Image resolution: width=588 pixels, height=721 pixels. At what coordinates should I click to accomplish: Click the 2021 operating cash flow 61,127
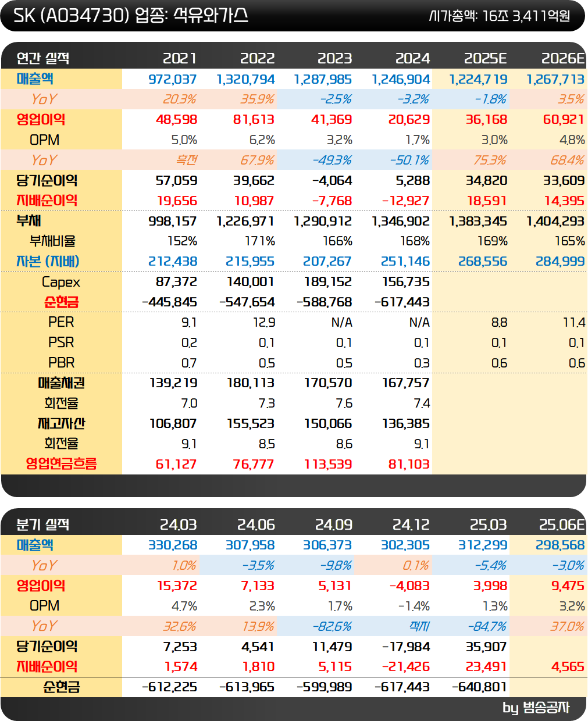176,464
